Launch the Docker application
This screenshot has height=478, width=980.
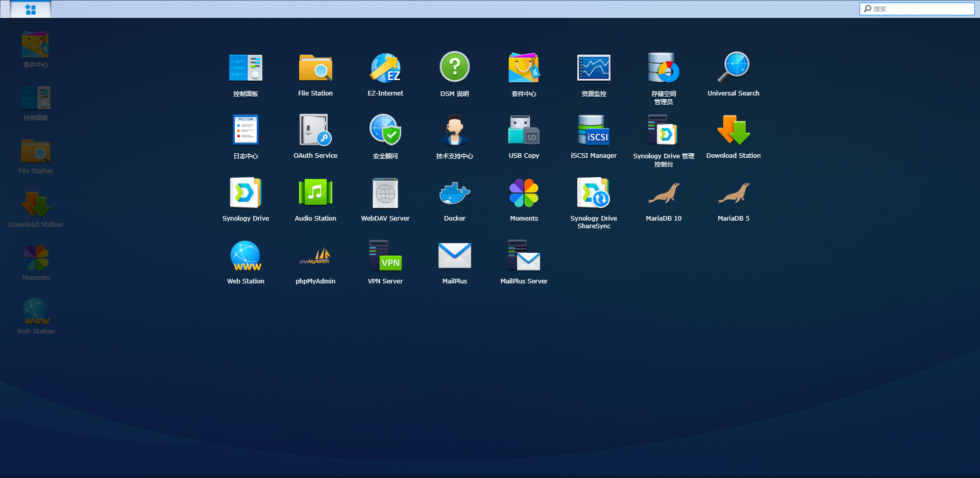coord(454,194)
